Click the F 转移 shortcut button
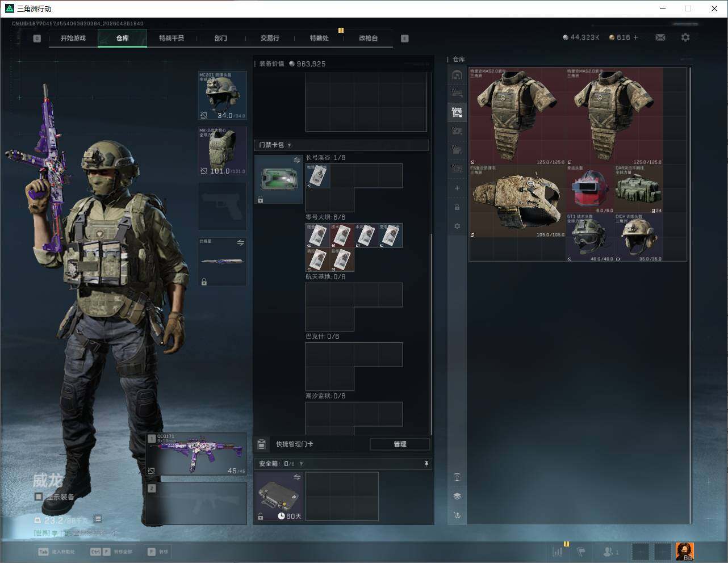Screen dimensions: 728x563 (158, 552)
